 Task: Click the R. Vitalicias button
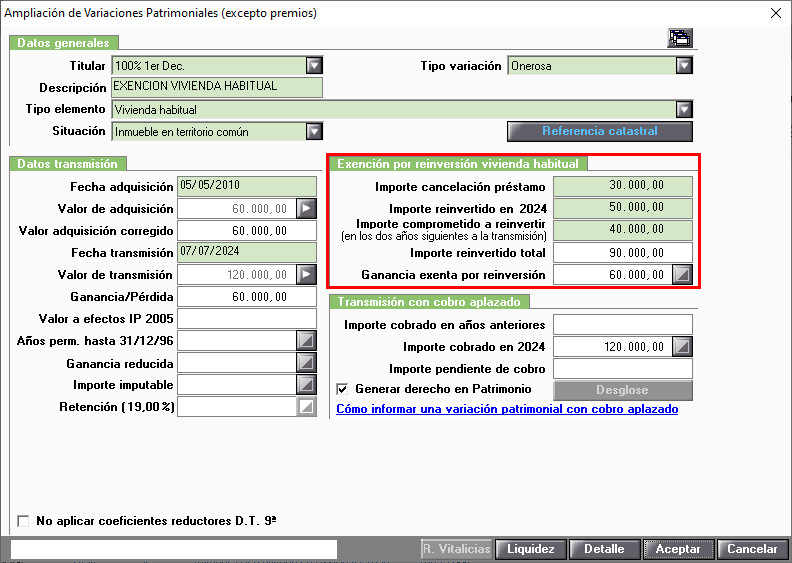point(457,549)
